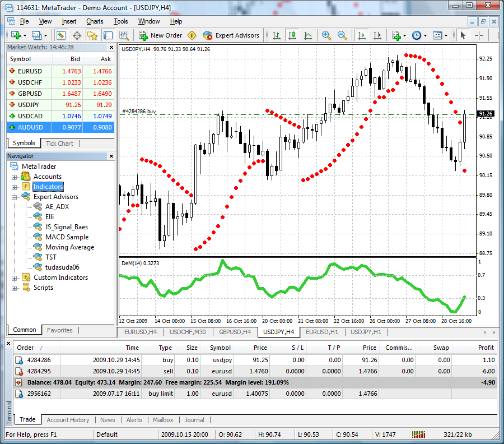Click the MetaTrader root icon in Navigator
Screen dimensions: 504x444
14,166
